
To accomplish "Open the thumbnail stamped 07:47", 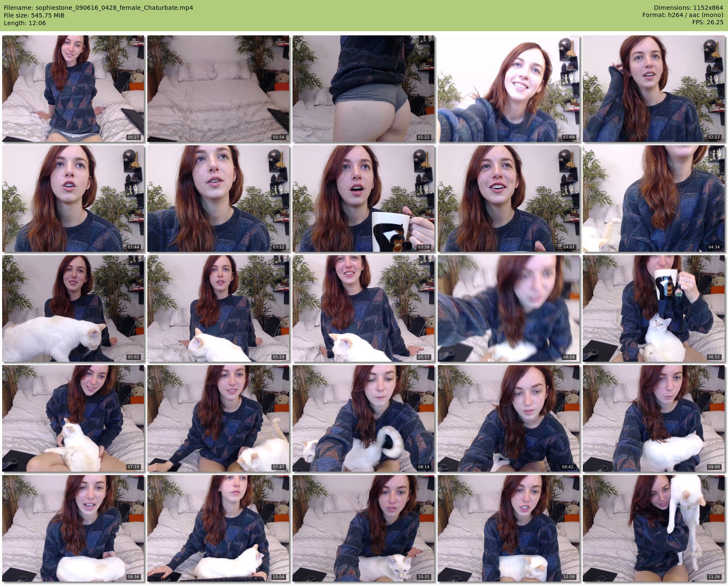I will tap(218, 418).
